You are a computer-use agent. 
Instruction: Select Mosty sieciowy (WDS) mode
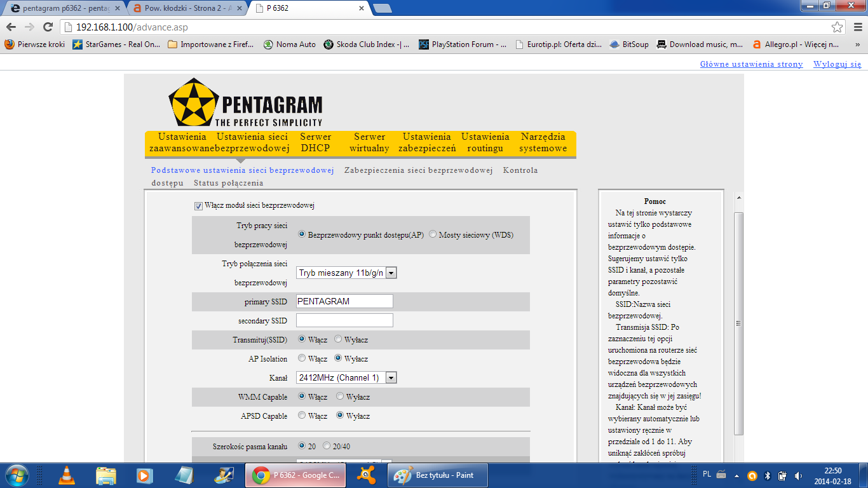(x=433, y=234)
